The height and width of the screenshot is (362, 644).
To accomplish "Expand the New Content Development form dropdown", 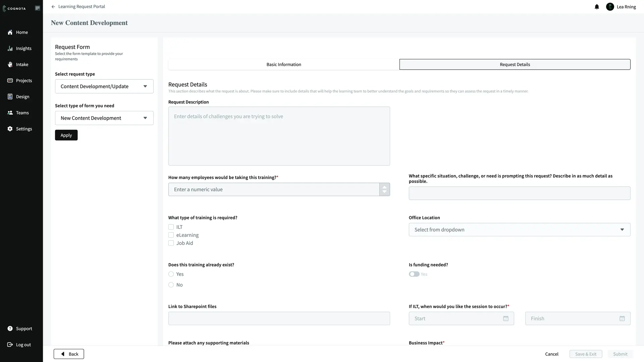I will (104, 118).
